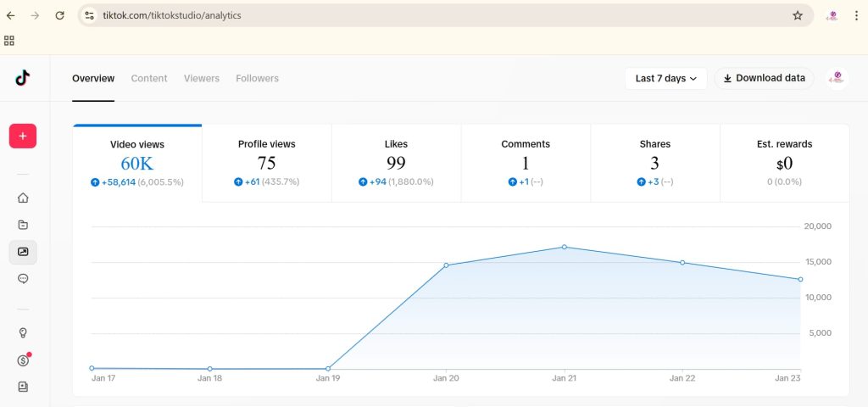This screenshot has width=868, height=407.
Task: Select the Profile views metric card
Action: pos(266,163)
